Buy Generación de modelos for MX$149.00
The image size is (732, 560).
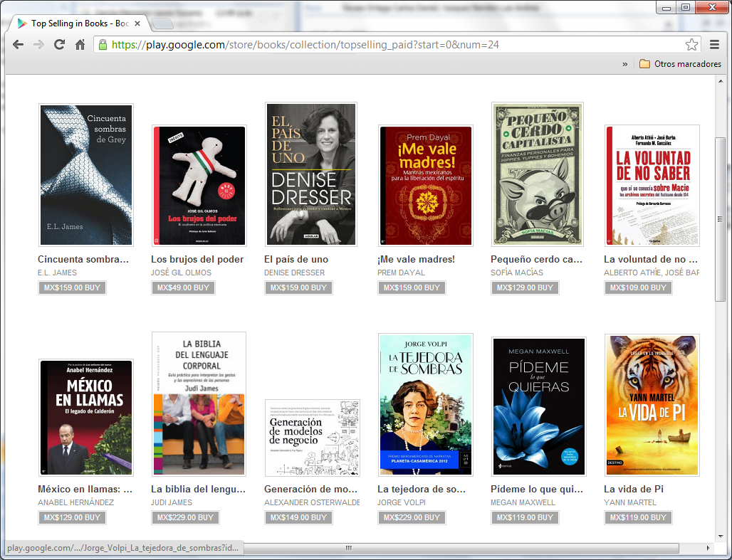pyautogui.click(x=298, y=517)
